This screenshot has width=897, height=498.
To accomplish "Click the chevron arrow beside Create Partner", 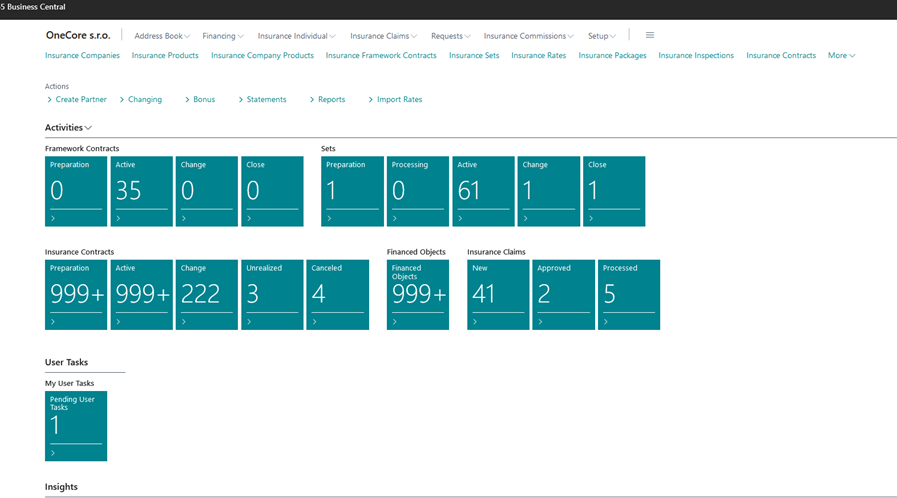I will coord(50,100).
